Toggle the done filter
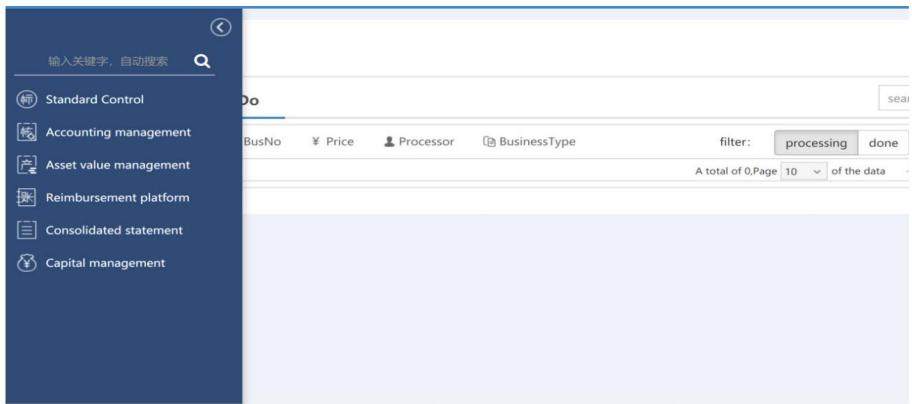The image size is (912, 404). click(883, 142)
